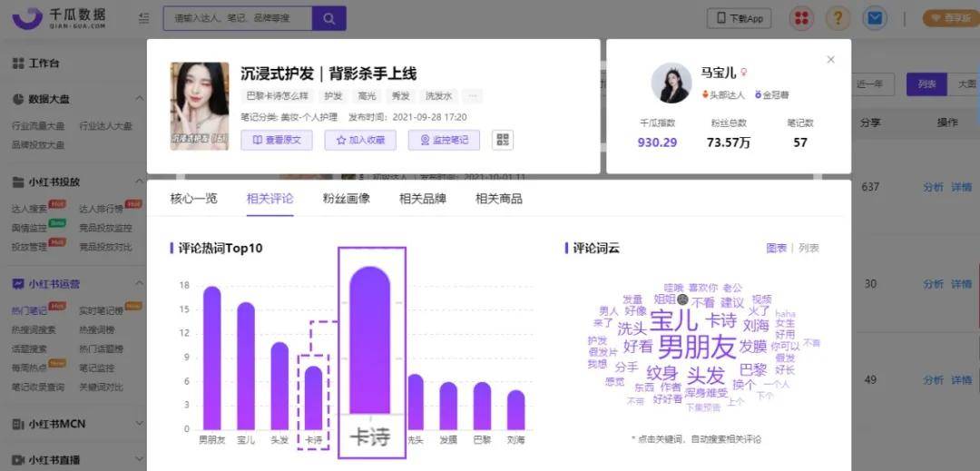The height and width of the screenshot is (471, 980).
Task: Close the 马宝儿 profile card
Action: [x=830, y=59]
